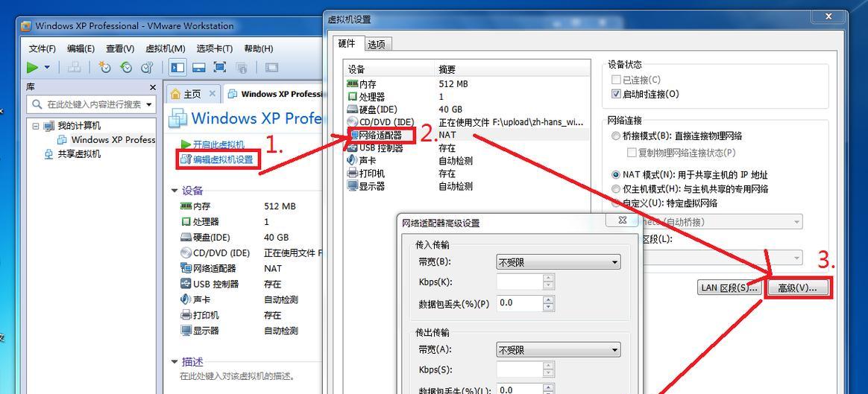This screenshot has width=868, height=394.
Task: Switch to the 选项 tab
Action: (377, 44)
